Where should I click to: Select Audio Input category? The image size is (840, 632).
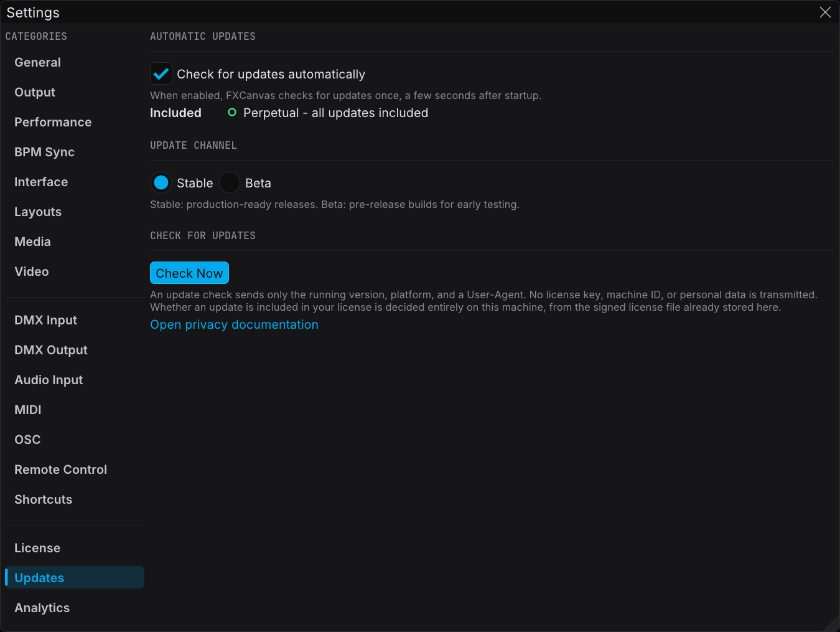click(75, 380)
